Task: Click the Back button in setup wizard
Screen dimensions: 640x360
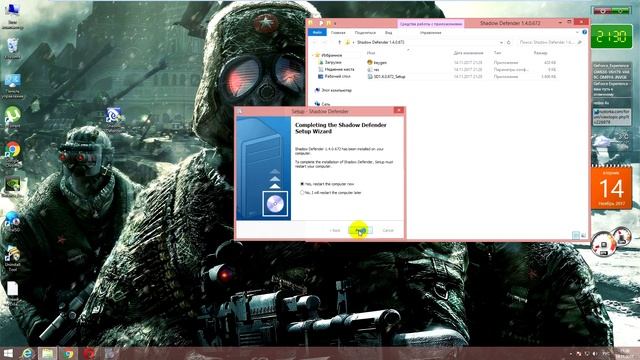Action: pos(335,230)
